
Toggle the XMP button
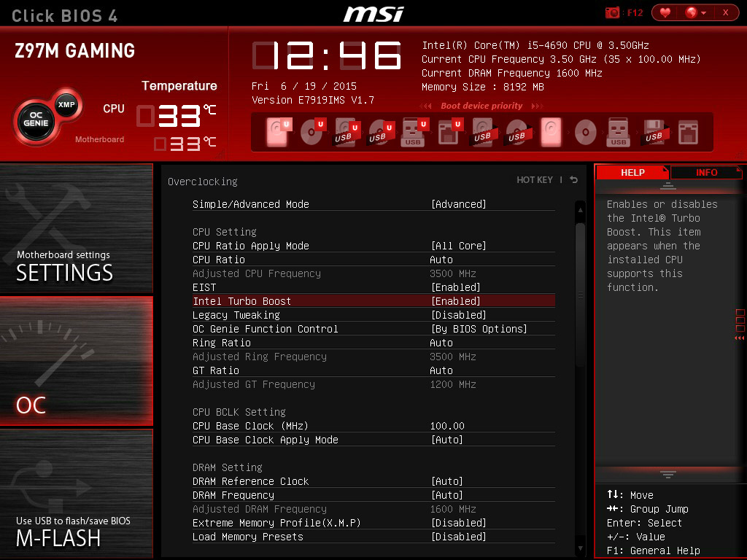click(x=66, y=105)
